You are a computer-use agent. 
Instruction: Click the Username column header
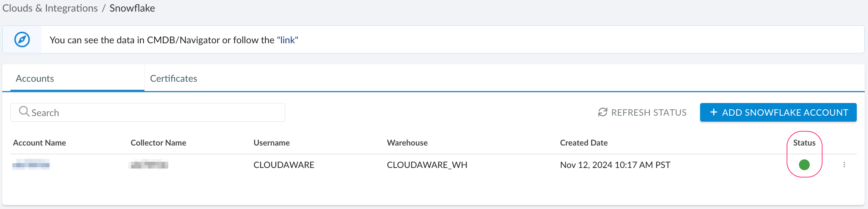pos(271,143)
